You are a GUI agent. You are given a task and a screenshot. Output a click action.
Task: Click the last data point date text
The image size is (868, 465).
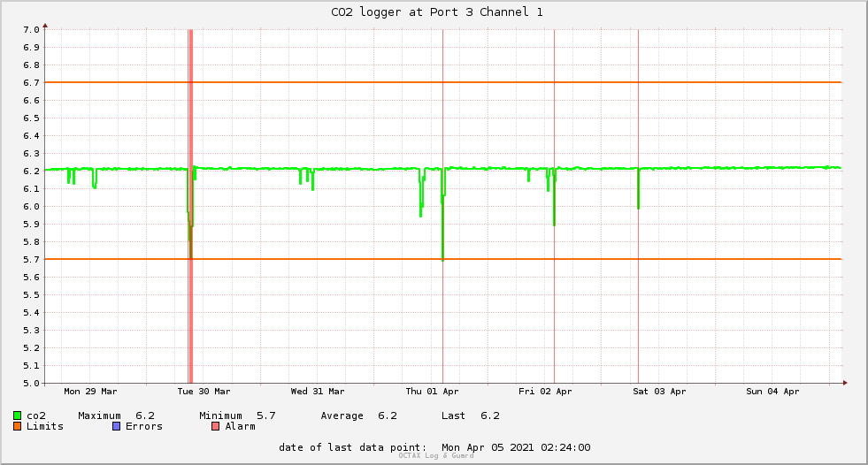[434, 447]
